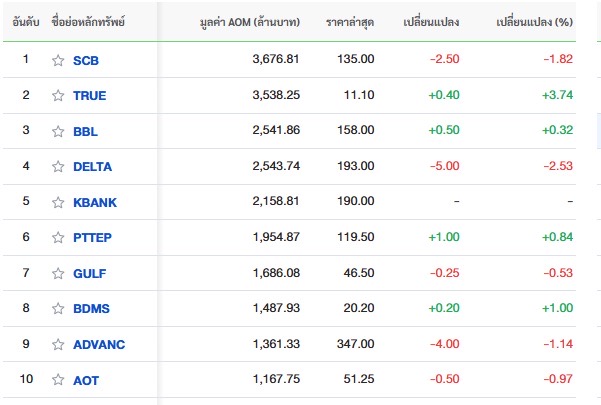
Task: Click the ADVANC ticker link
Action: [99, 344]
